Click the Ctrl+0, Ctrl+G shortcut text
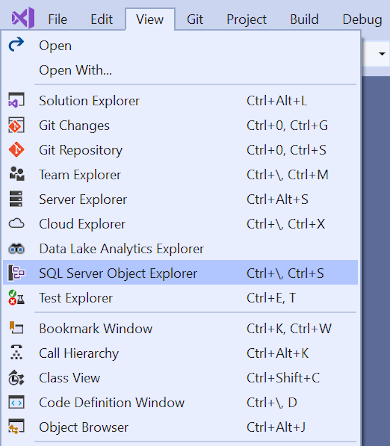Screen dimensions: 390x446 pyautogui.click(x=287, y=125)
